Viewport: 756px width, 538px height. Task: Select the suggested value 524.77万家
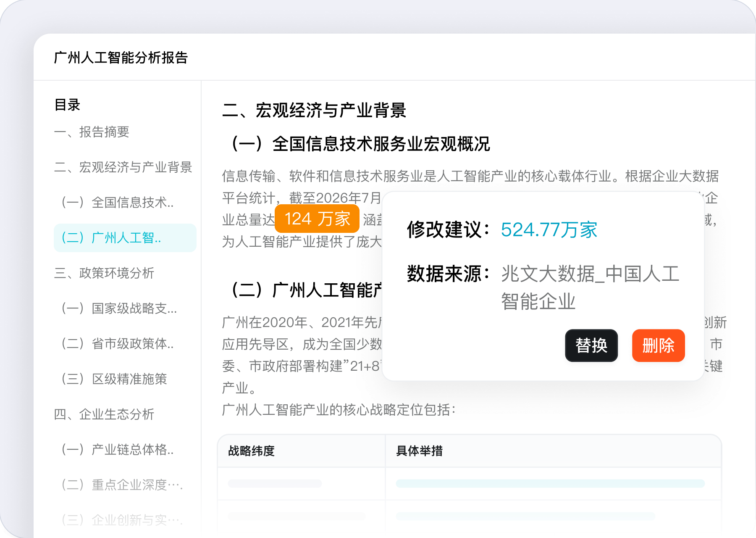tap(549, 230)
